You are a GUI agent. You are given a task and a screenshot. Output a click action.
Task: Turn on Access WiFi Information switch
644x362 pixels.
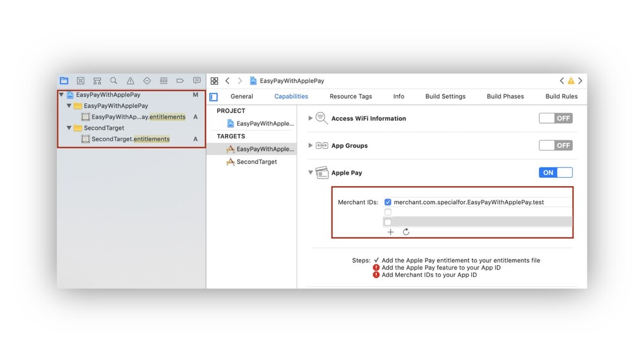pyautogui.click(x=556, y=118)
